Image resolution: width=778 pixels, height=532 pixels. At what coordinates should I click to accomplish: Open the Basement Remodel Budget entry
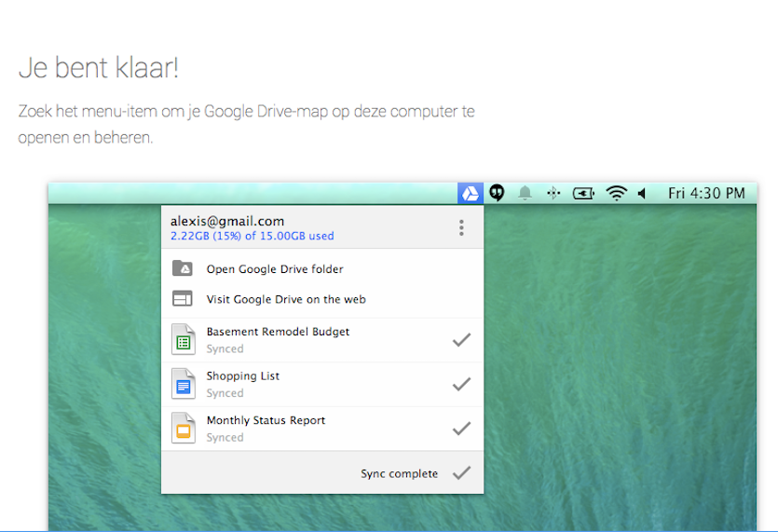(322, 340)
